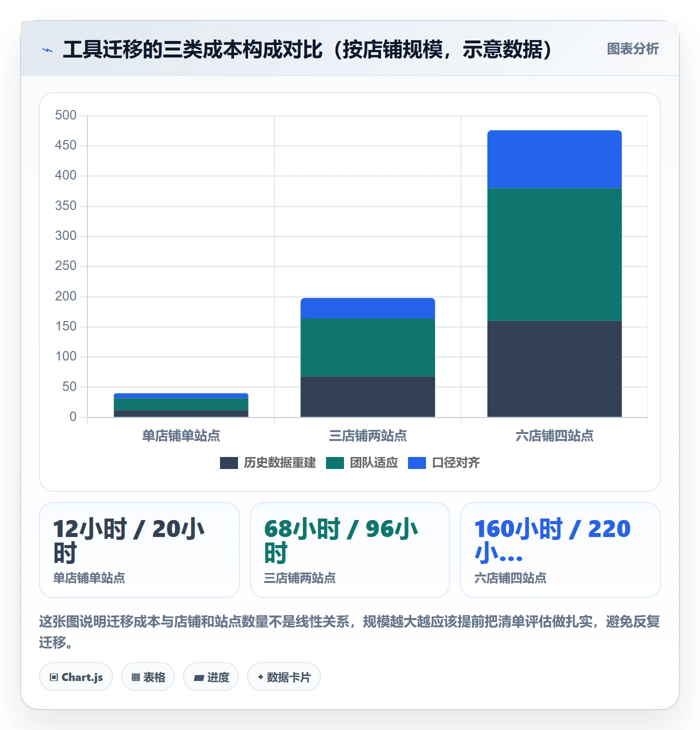The image size is (700, 730).
Task: Select the 进度 tag chip
Action: click(x=211, y=677)
